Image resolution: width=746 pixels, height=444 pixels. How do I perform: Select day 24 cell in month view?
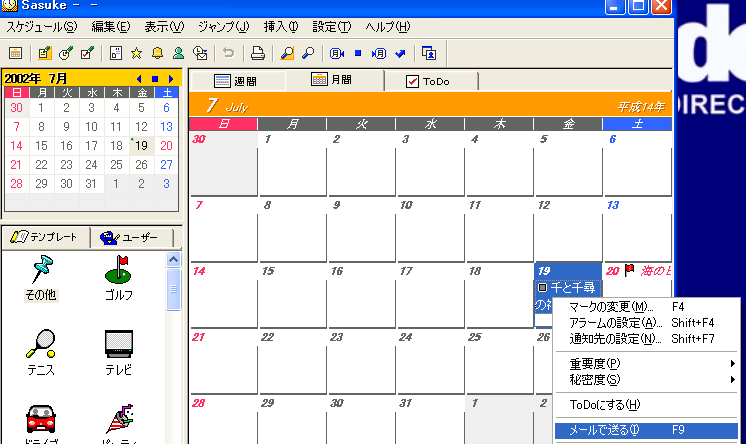click(x=430, y=362)
